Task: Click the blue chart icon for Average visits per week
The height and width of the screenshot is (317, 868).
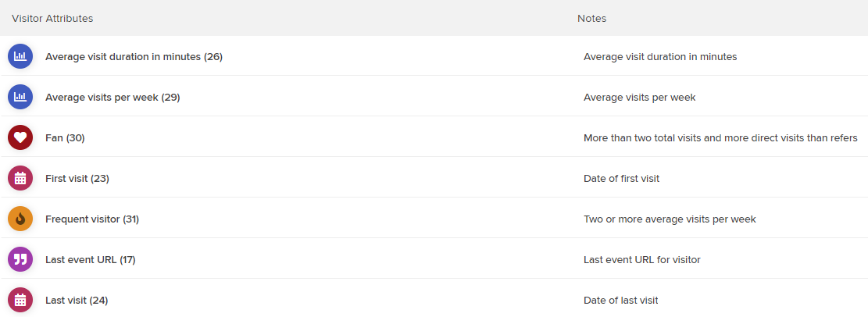Action: click(20, 98)
